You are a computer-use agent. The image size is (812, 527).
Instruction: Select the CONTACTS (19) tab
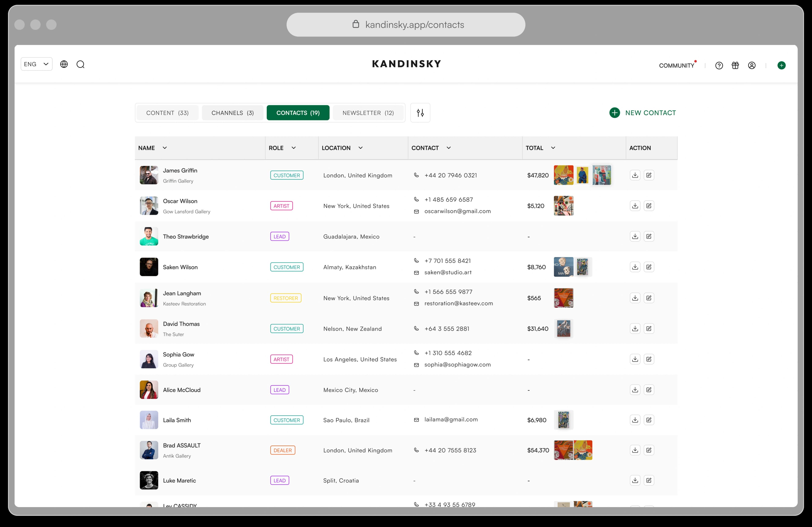298,113
